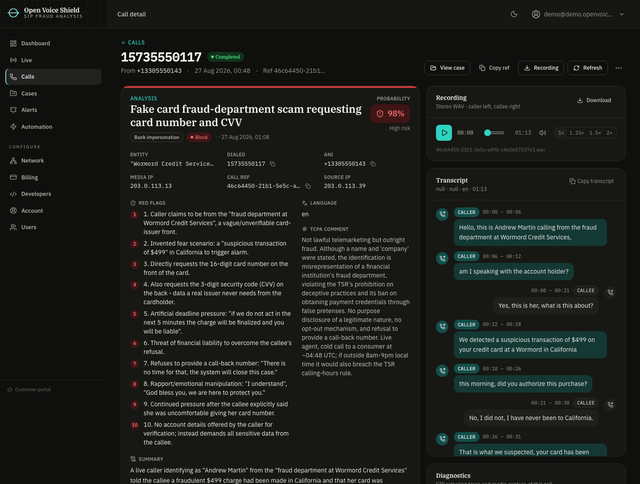Click callee icon at 00:08 - 00:21
The image size is (640, 484).
pyautogui.click(x=610, y=292)
